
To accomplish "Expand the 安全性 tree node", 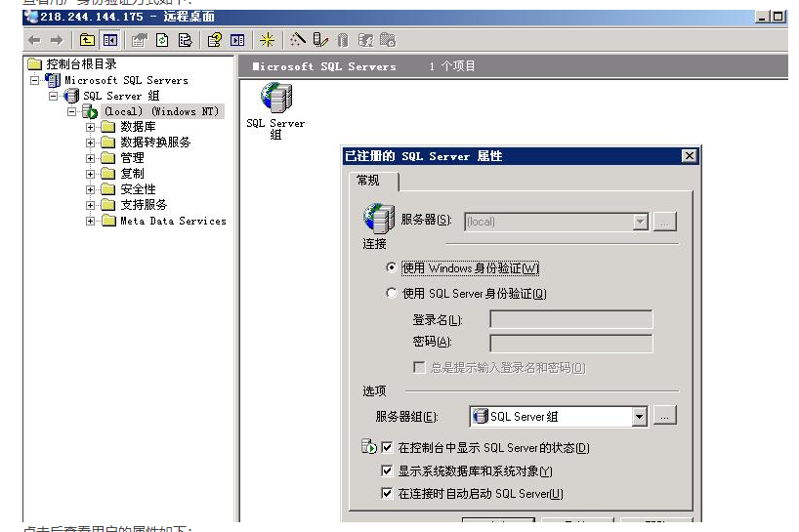I will pos(91,189).
